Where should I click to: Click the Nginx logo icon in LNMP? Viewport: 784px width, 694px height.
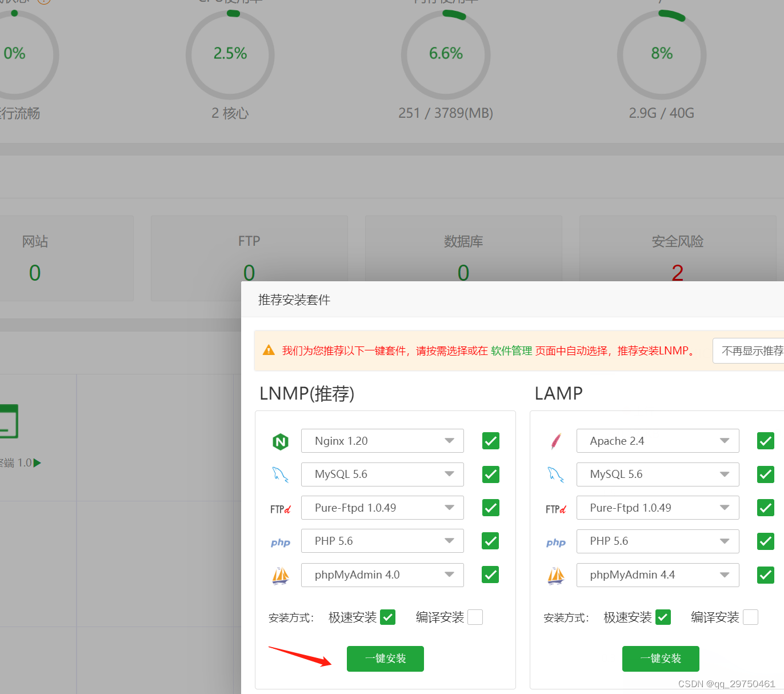click(281, 441)
